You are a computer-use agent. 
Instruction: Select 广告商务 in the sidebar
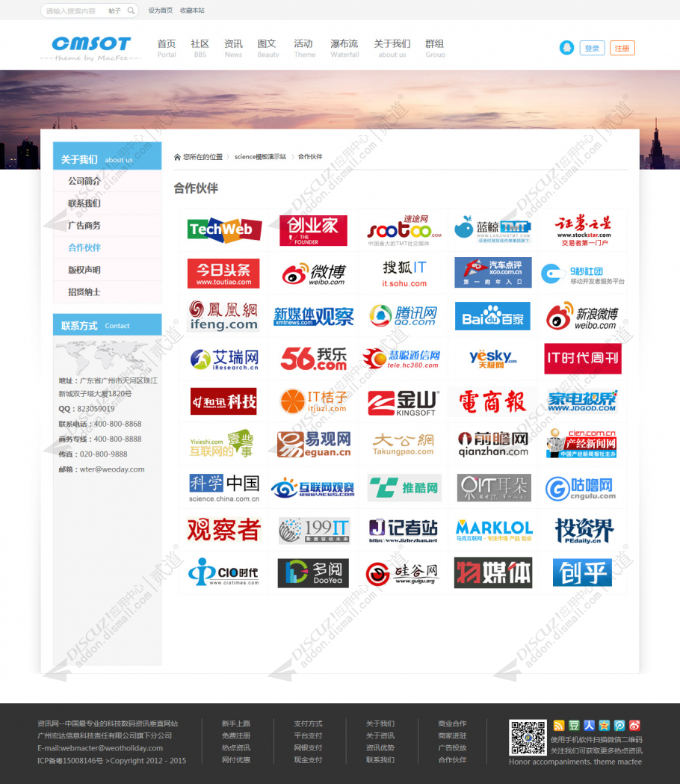pyautogui.click(x=108, y=226)
